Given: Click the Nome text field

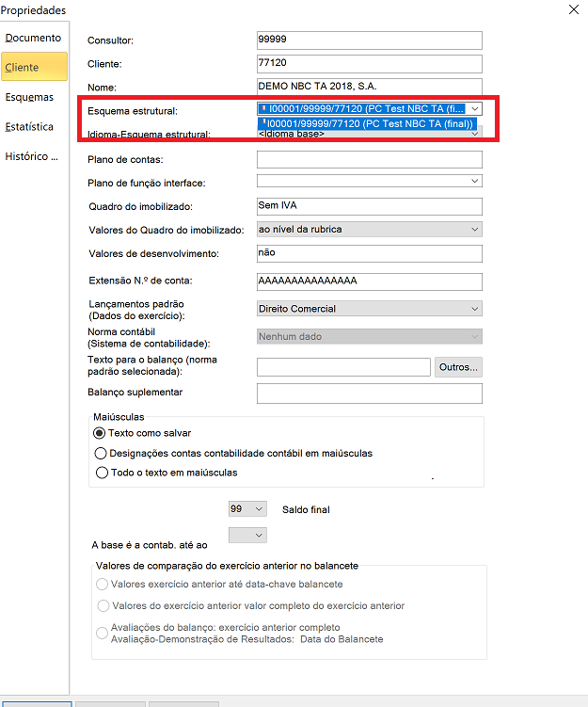Looking at the screenshot, I should [x=370, y=87].
